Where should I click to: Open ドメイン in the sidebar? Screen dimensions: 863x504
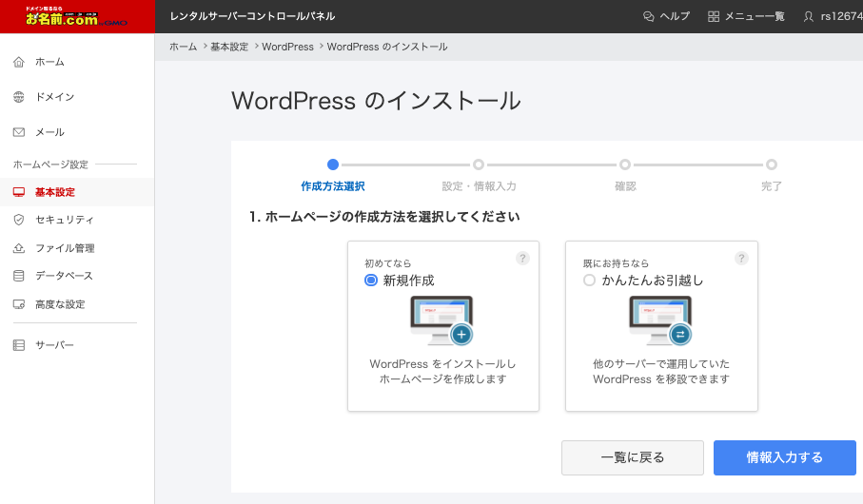pyautogui.click(x=54, y=97)
